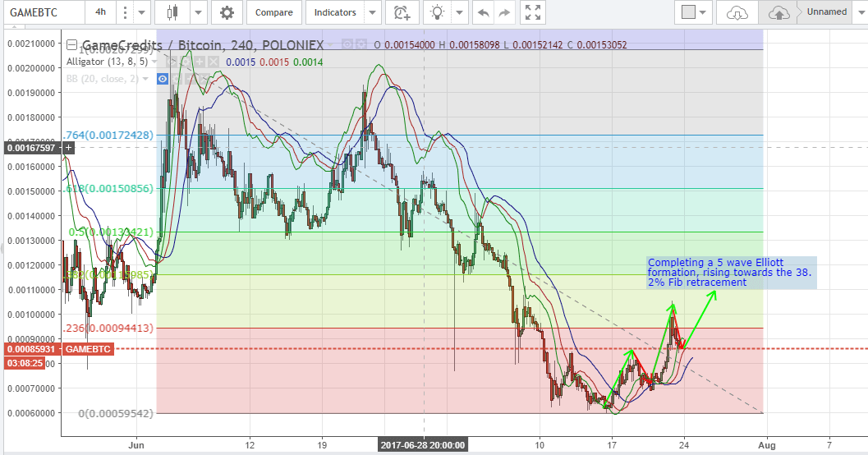
Task: Open chart properties with the gear icon
Action: (x=227, y=12)
